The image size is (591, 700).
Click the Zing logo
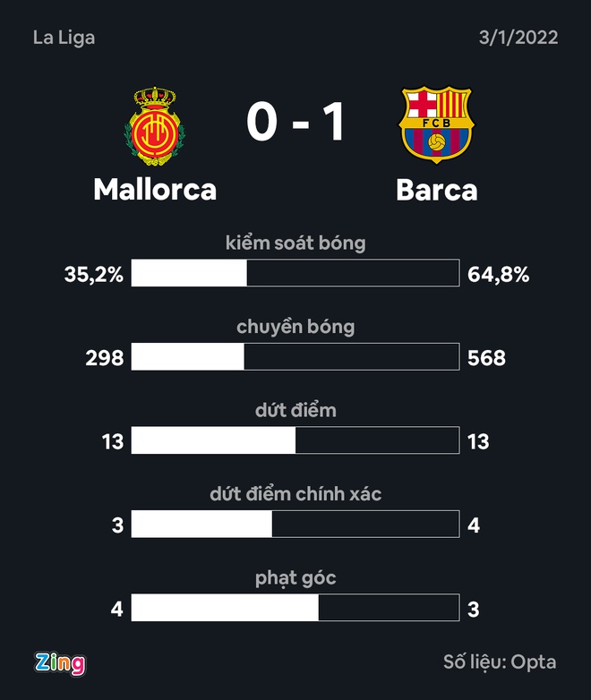pos(60,664)
